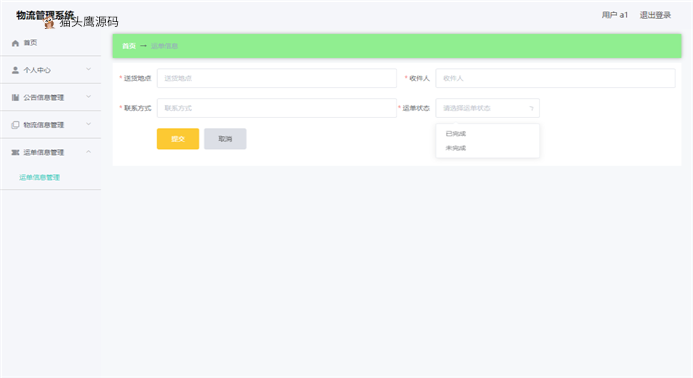Click the 退出登录 link

[x=655, y=15]
